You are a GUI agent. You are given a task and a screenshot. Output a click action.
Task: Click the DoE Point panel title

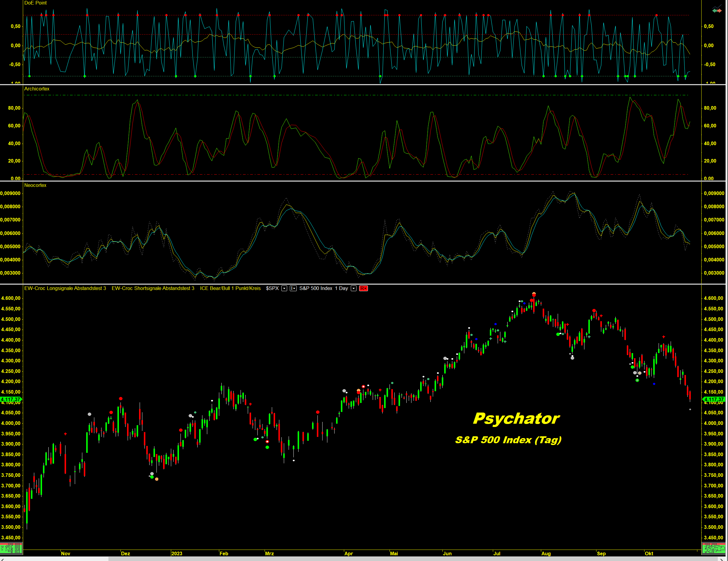pos(35,3)
